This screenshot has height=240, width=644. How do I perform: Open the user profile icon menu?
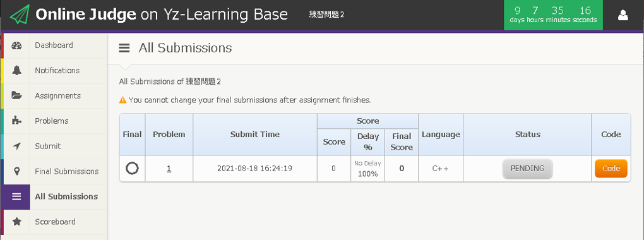coord(623,15)
